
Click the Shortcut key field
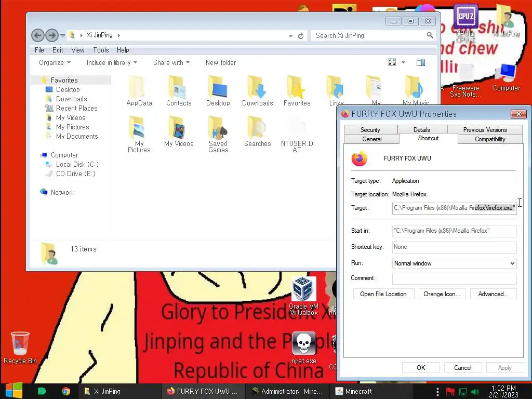tap(454, 247)
